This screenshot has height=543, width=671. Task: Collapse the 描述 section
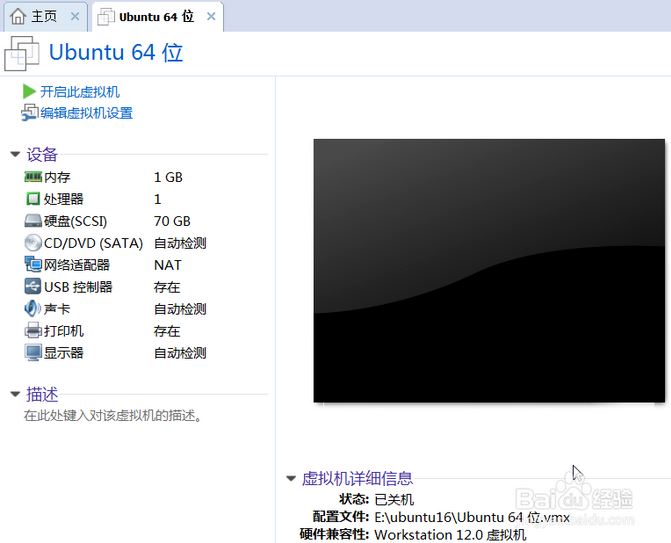15,394
